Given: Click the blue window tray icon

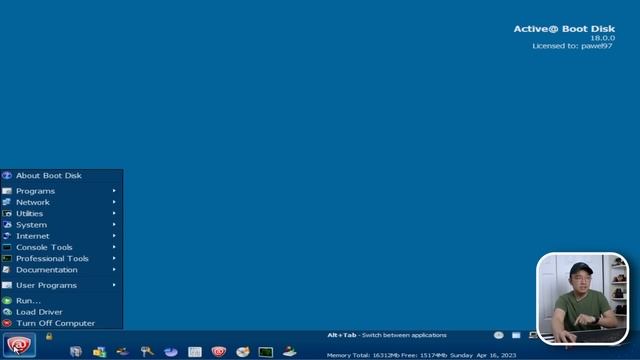Looking at the screenshot, I should [x=516, y=335].
